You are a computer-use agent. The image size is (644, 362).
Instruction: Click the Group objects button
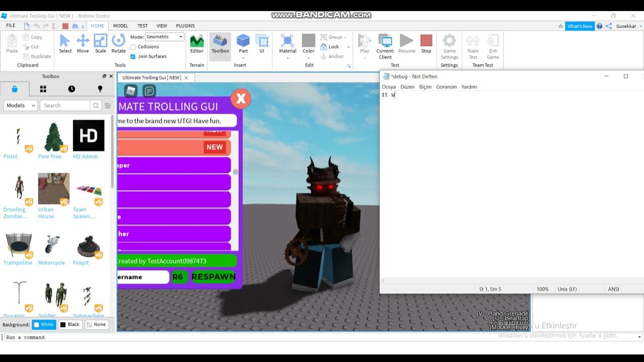coord(331,37)
